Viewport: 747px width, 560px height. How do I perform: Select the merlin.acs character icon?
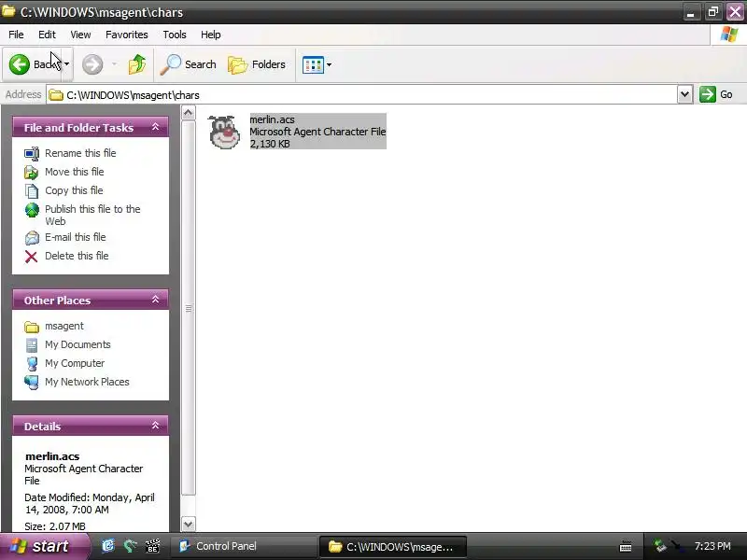coord(224,132)
